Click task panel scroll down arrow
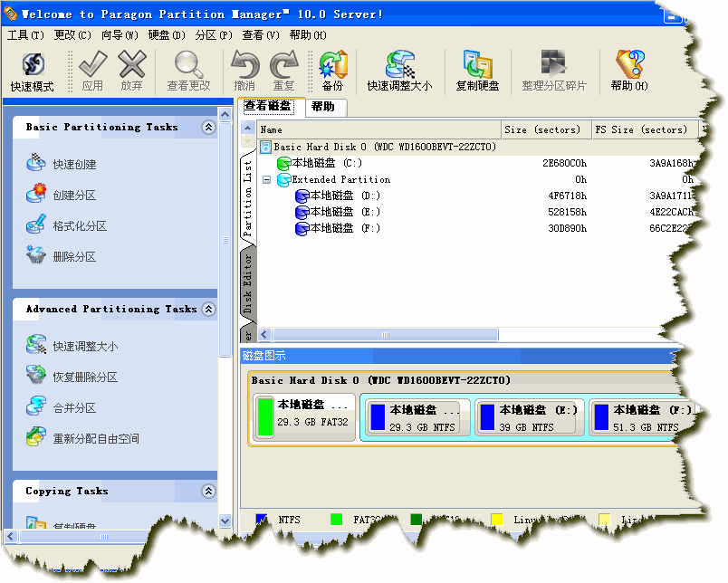 click(225, 521)
